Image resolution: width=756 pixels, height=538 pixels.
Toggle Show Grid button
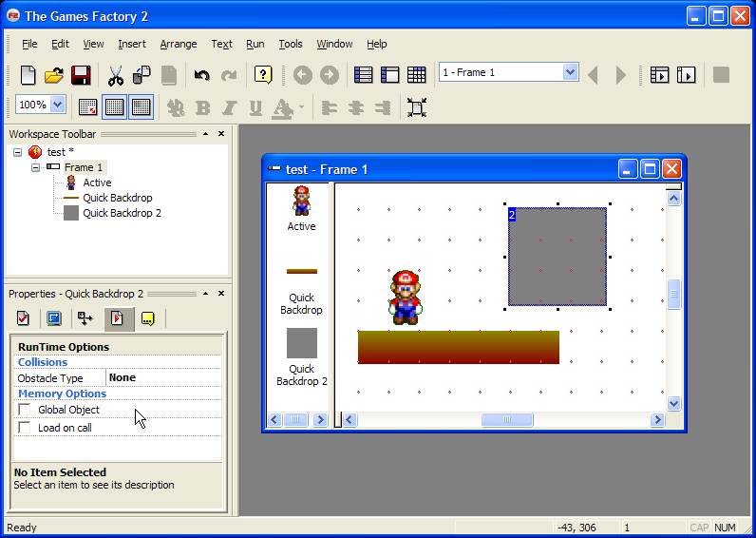coord(114,106)
